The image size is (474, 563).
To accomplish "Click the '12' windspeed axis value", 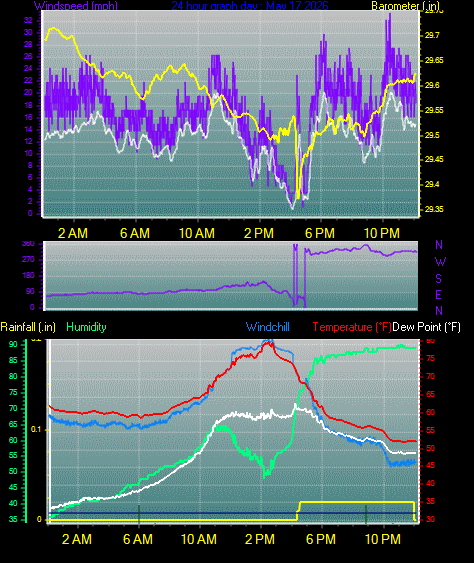I will (x=28, y=141).
